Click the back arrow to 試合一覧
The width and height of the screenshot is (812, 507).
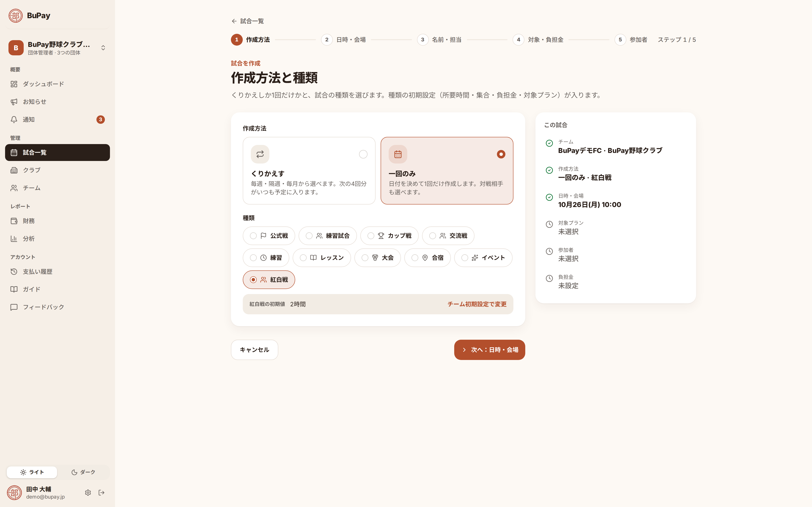(248, 21)
